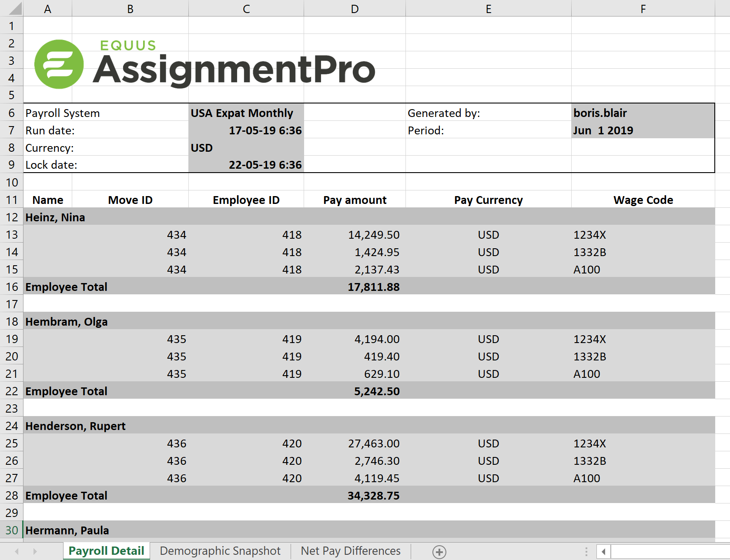Image resolution: width=730 pixels, height=560 pixels.
Task: Click the next sheet navigation arrow
Action: tap(35, 551)
